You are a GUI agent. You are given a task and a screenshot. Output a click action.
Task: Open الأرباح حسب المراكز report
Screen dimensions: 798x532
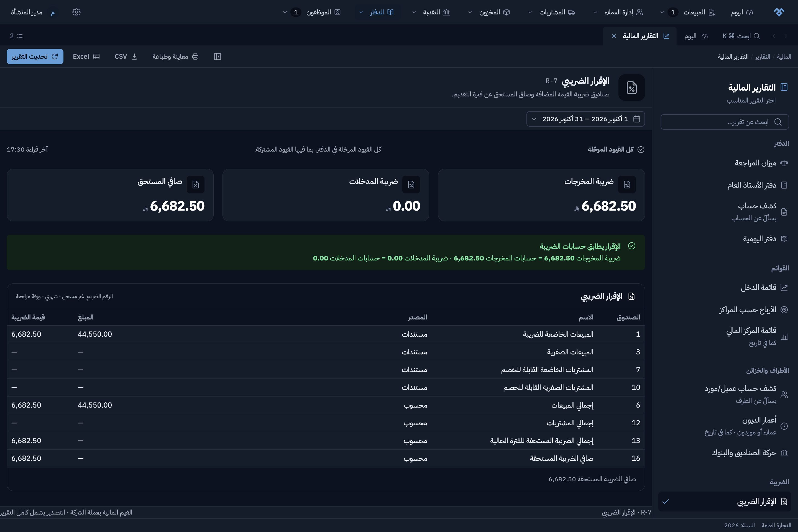pyautogui.click(x=725, y=310)
